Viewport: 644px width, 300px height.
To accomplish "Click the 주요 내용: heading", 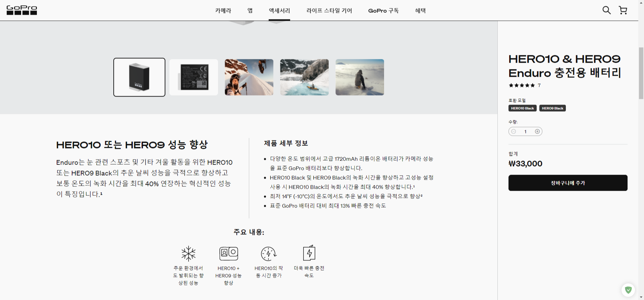I will point(249,232).
